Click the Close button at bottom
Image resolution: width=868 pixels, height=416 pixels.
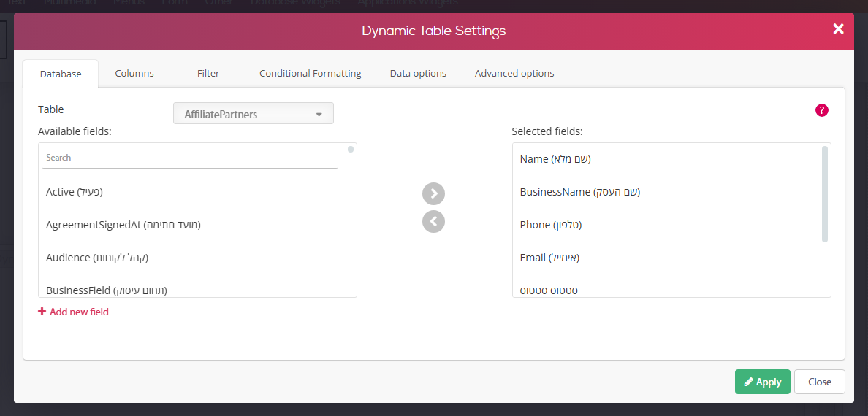[x=819, y=382]
